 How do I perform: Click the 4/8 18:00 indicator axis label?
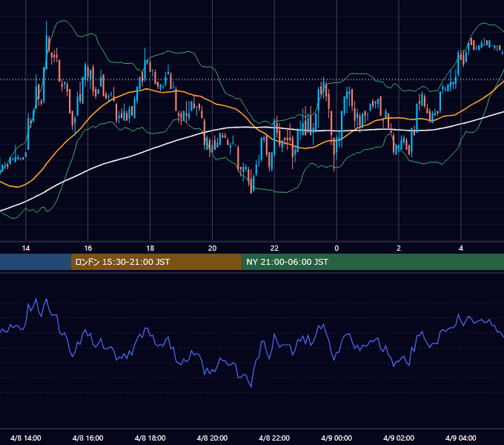(x=150, y=438)
